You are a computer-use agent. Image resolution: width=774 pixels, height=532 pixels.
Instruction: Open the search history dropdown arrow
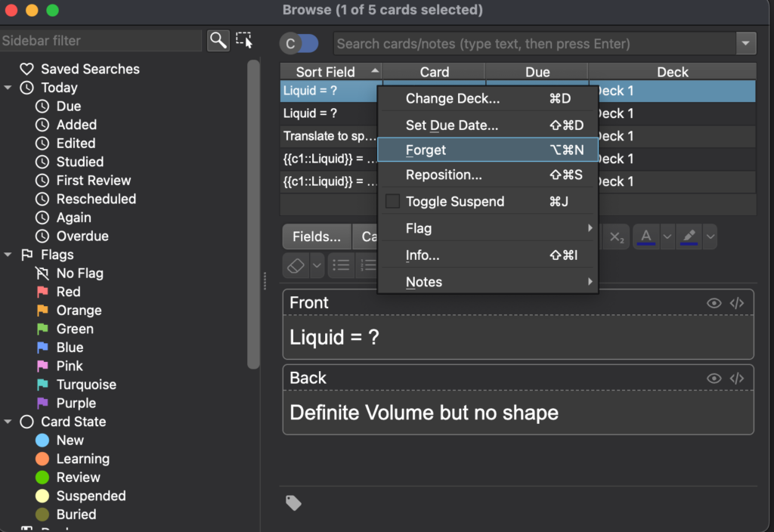coord(745,43)
